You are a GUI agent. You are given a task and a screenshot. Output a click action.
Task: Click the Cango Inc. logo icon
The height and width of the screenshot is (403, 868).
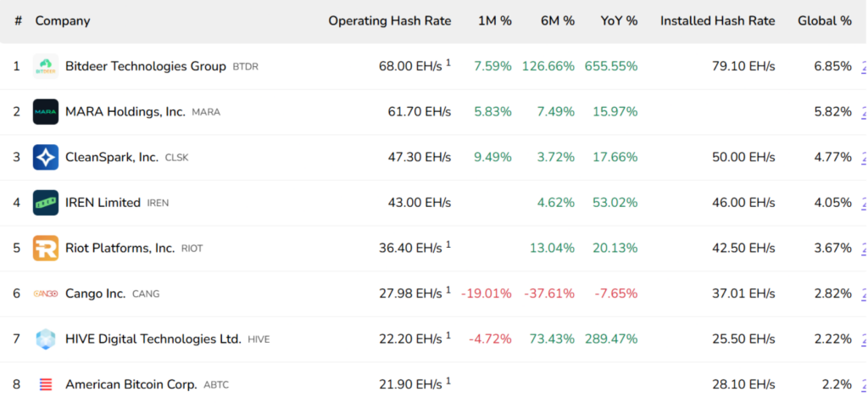[46, 294]
